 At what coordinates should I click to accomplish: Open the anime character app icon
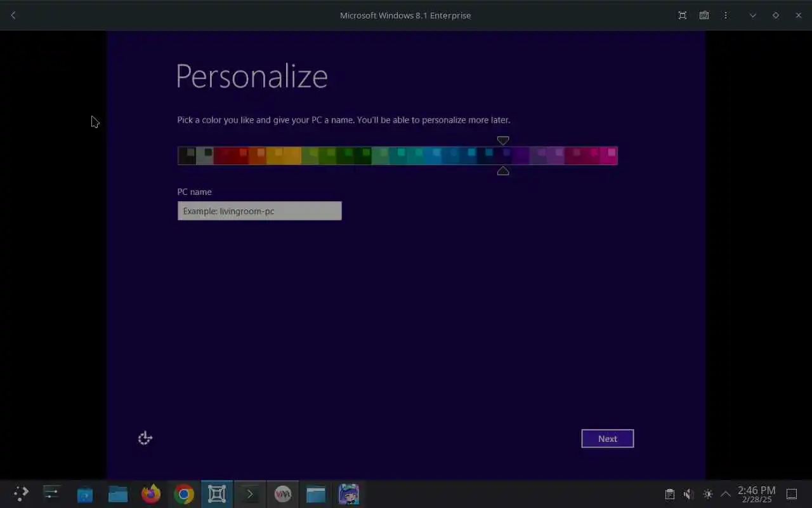pyautogui.click(x=349, y=494)
